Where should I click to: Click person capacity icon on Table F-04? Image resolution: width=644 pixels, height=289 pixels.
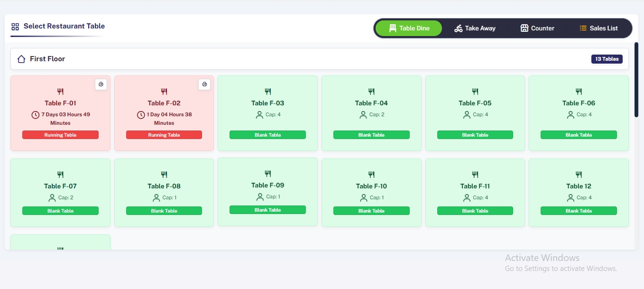click(363, 115)
